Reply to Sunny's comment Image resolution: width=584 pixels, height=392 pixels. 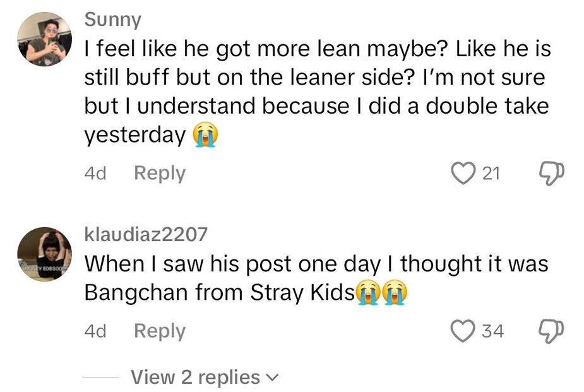(158, 173)
